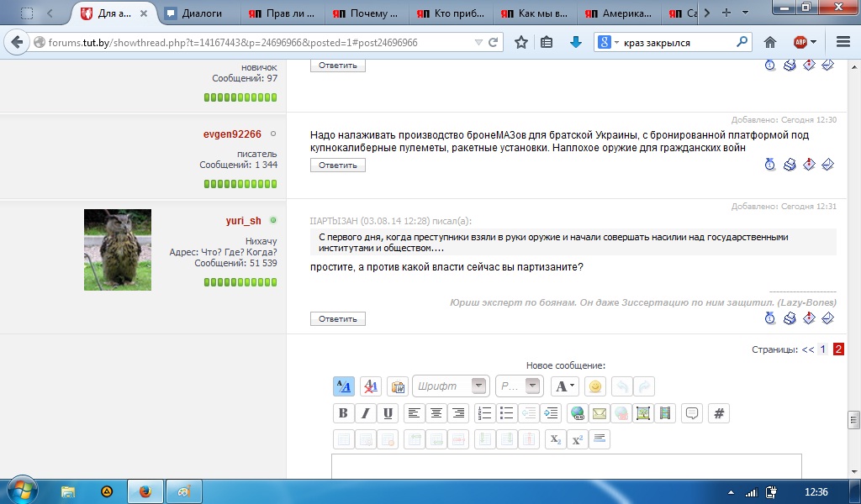The image size is (861, 504).
Task: Click the numbered list icon
Action: tap(484, 413)
